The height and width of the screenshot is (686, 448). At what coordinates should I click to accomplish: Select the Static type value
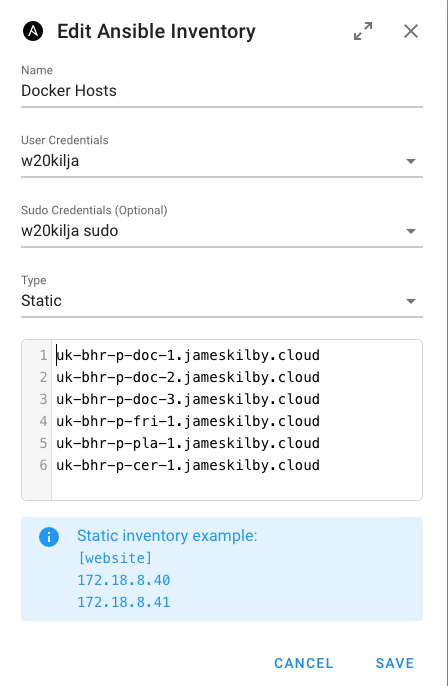(x=41, y=301)
